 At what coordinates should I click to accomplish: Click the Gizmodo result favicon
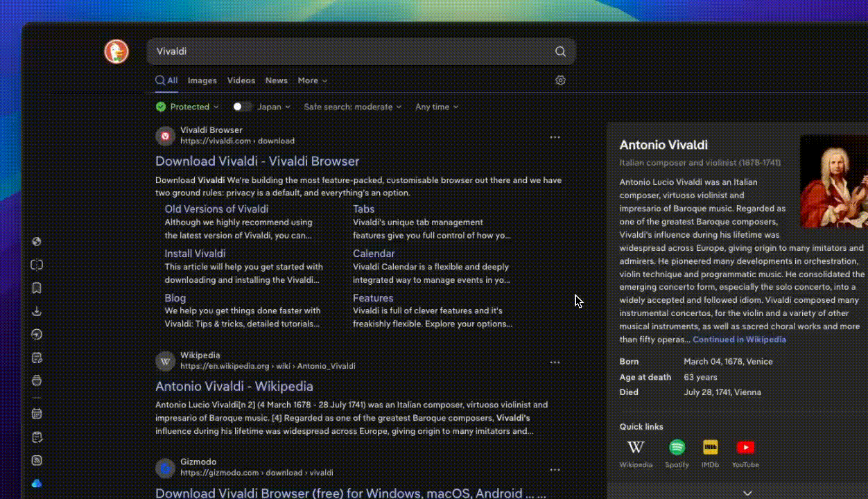pos(165,468)
